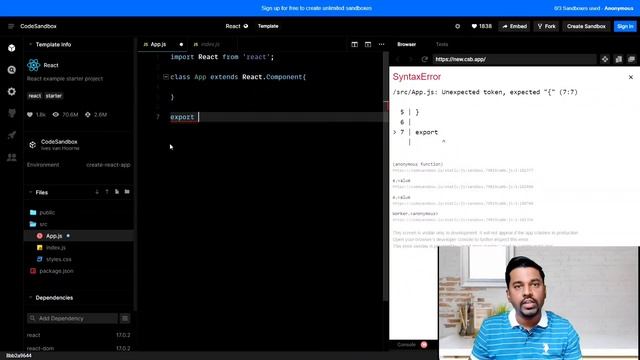Open the Sandbox Info sidebar cube icon
This screenshot has height=360, width=640.
[x=11, y=48]
